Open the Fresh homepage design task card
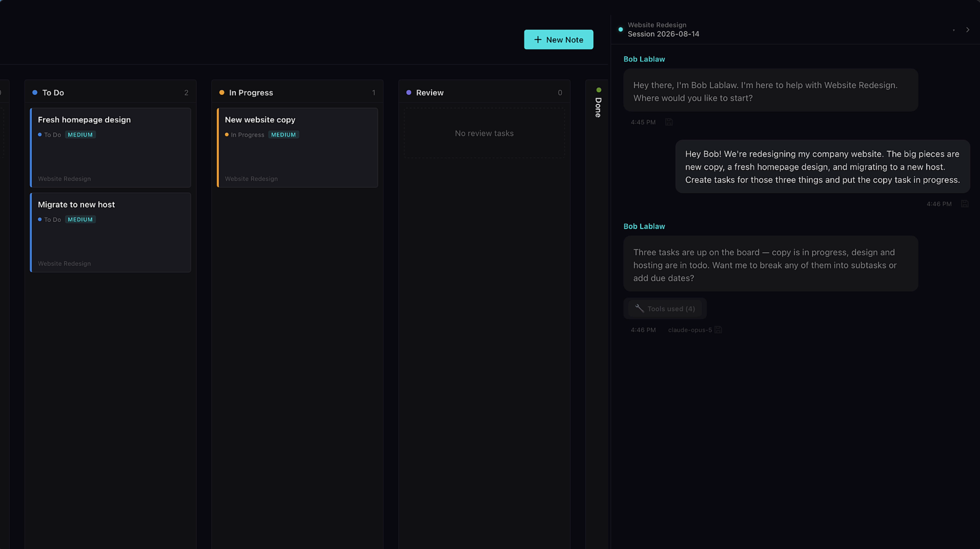This screenshot has height=549, width=980. pyautogui.click(x=111, y=147)
